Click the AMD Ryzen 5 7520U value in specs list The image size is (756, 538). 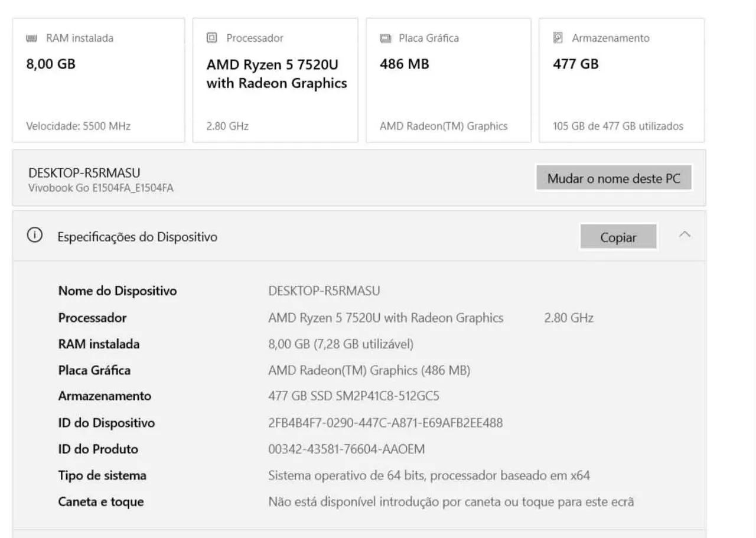(x=386, y=318)
